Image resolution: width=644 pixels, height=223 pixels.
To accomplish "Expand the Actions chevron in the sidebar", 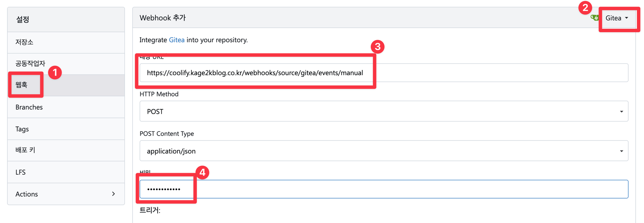I will tap(113, 194).
